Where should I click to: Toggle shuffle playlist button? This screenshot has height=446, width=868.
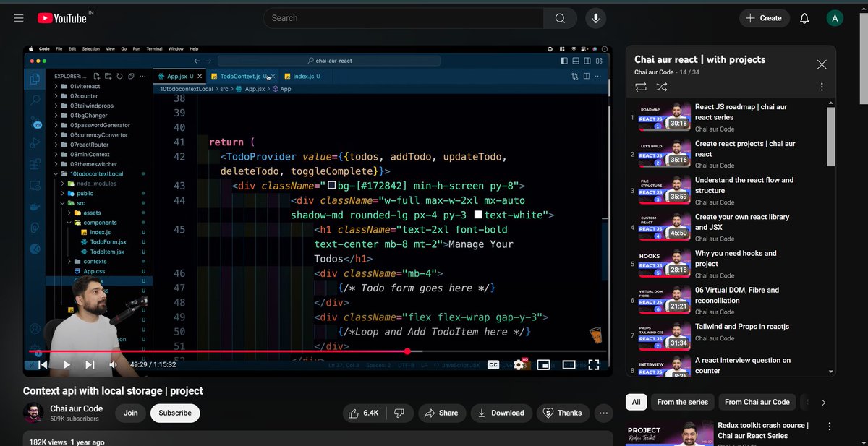point(662,87)
